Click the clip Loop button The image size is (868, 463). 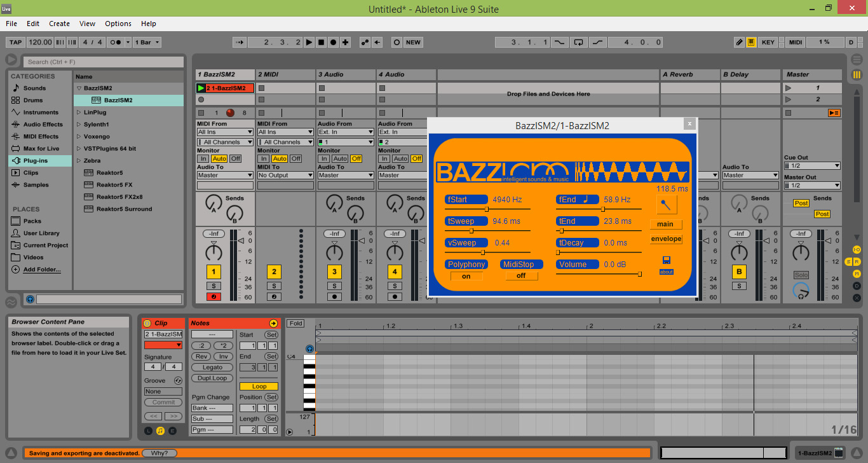click(x=259, y=386)
